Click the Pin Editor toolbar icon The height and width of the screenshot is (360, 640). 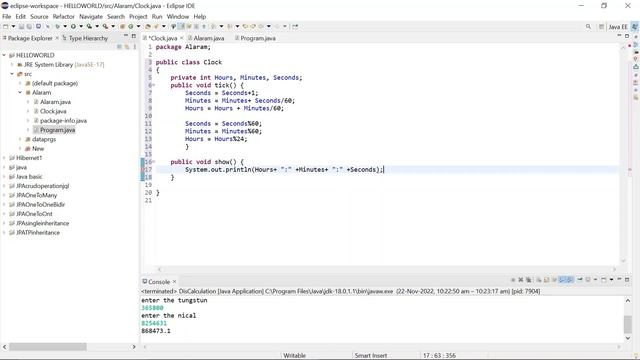[295, 27]
